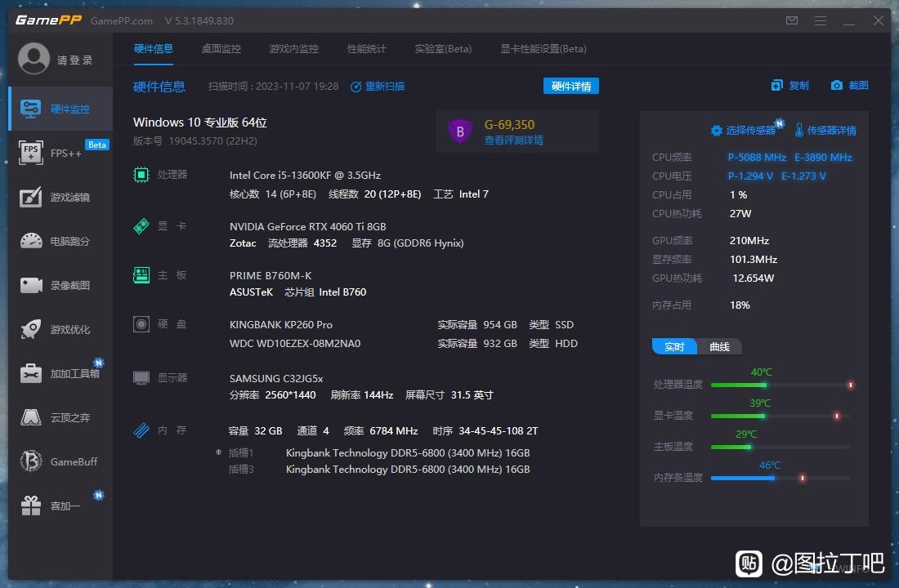Click CPU voltage P-1.294 V value
The width and height of the screenshot is (899, 588).
click(x=750, y=176)
